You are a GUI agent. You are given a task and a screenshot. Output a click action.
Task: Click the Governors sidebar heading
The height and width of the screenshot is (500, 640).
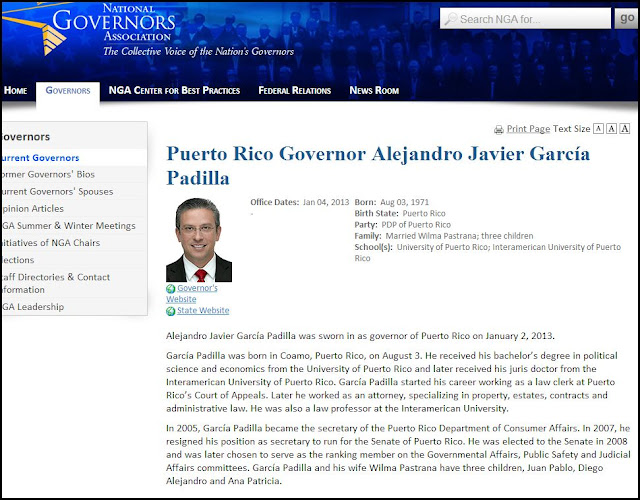[x=26, y=137]
